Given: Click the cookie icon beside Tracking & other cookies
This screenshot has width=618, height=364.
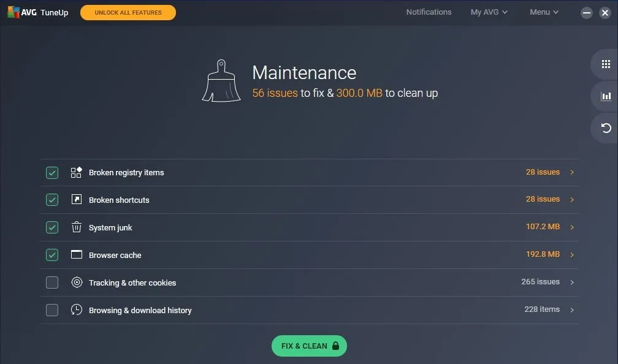Looking at the screenshot, I should tap(76, 282).
